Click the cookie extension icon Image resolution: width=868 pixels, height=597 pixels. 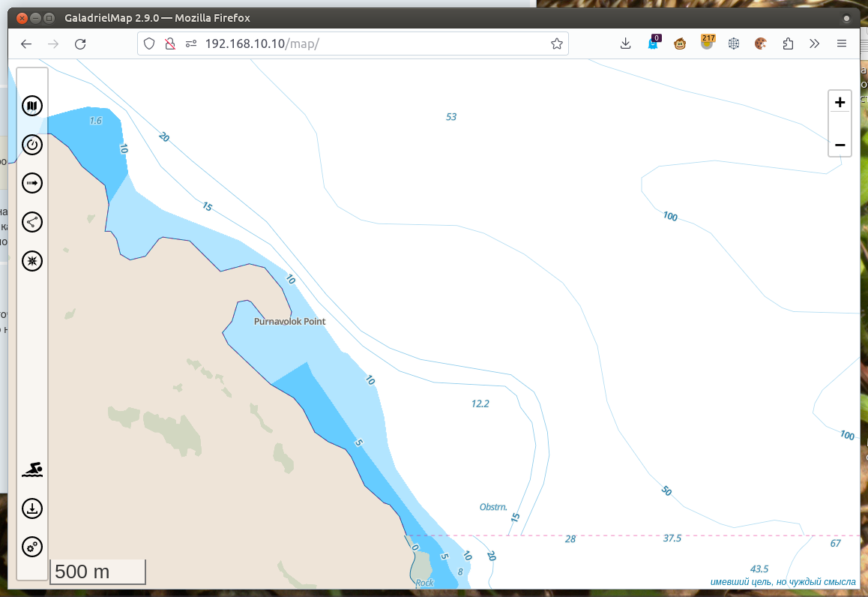(760, 44)
